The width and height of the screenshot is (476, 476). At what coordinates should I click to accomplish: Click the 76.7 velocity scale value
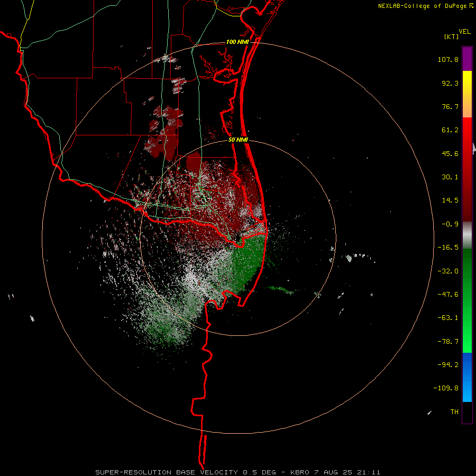[x=450, y=106]
